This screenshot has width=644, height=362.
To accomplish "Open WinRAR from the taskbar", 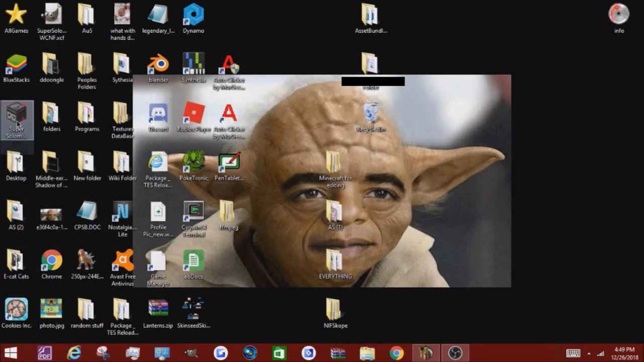I will [338, 353].
